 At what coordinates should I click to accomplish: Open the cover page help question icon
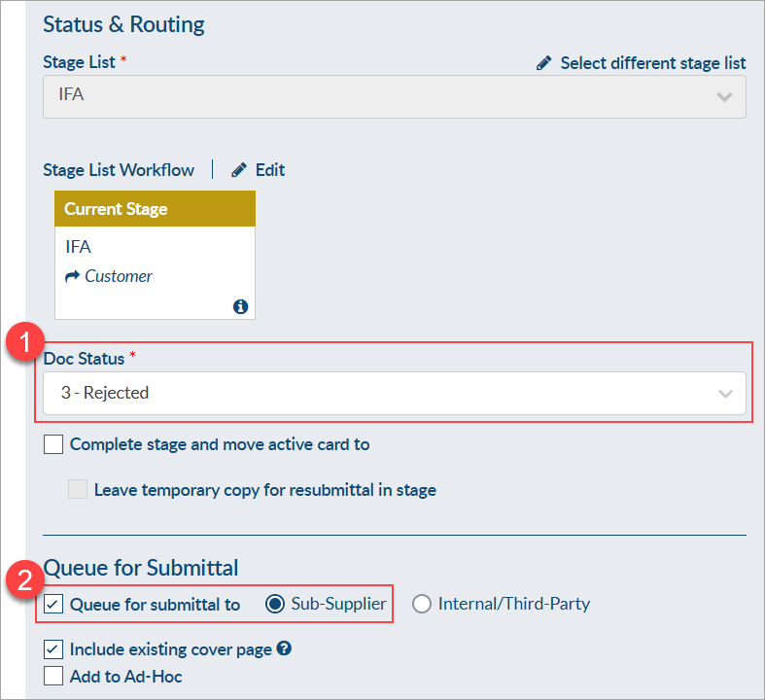pyautogui.click(x=284, y=648)
